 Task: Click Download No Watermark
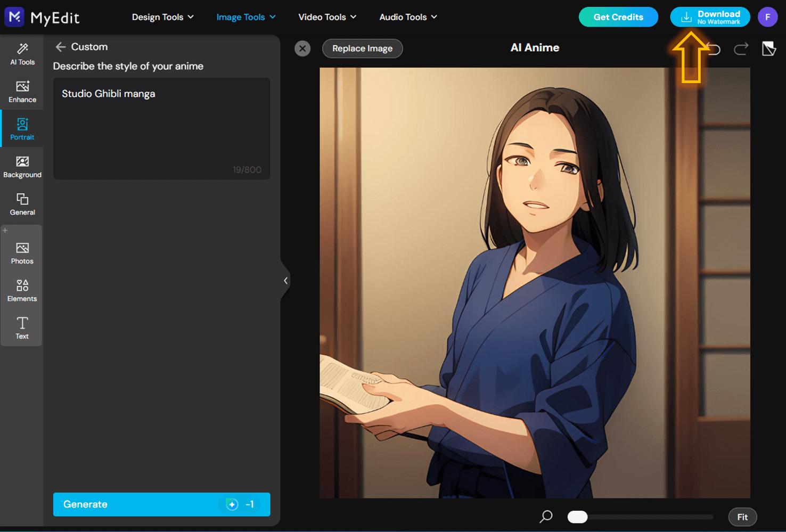(710, 17)
